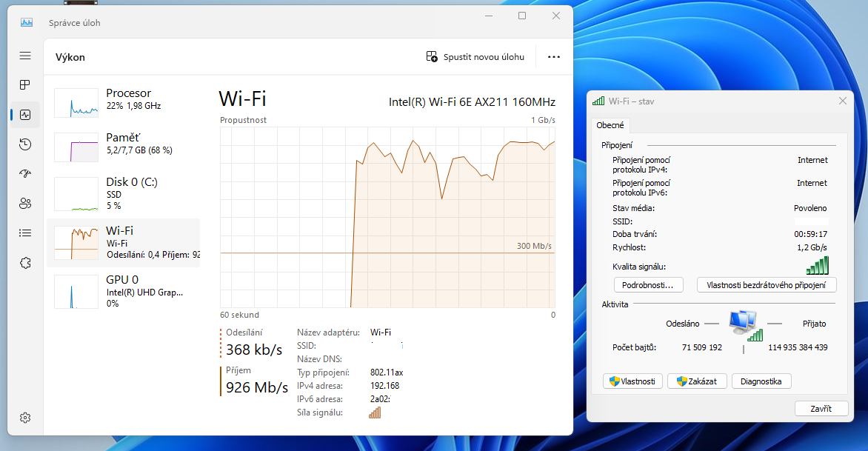Click the Task Manager app icon in title bar

click(x=27, y=23)
